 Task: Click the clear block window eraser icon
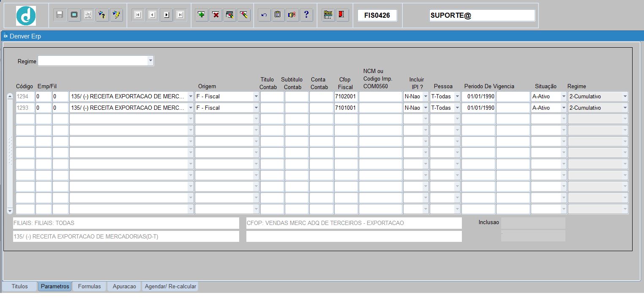point(229,15)
